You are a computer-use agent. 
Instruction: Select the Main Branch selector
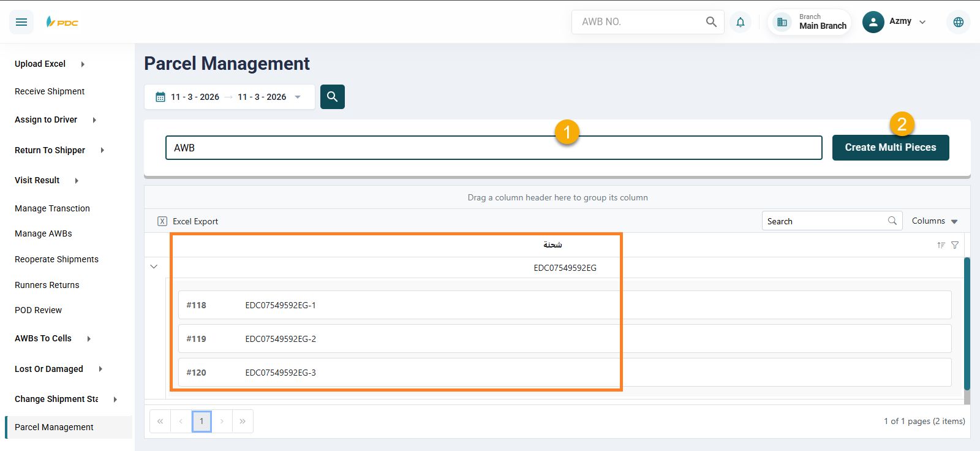click(810, 22)
